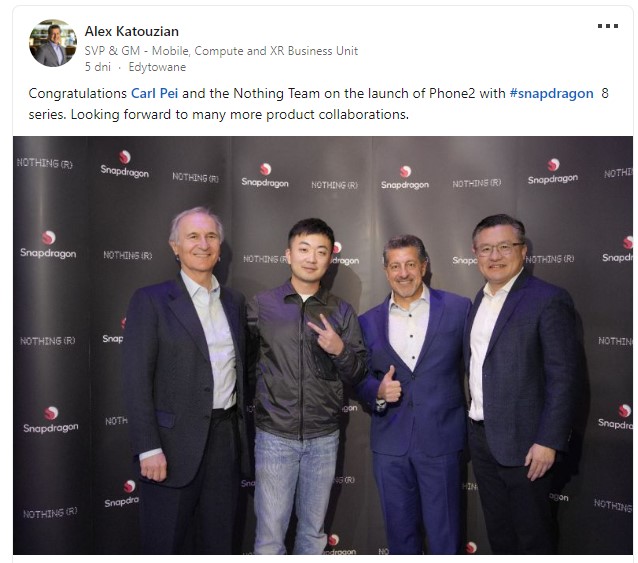Screen dimensions: 638x563
Task: Open the post options three-dot menu
Action: (x=607, y=26)
